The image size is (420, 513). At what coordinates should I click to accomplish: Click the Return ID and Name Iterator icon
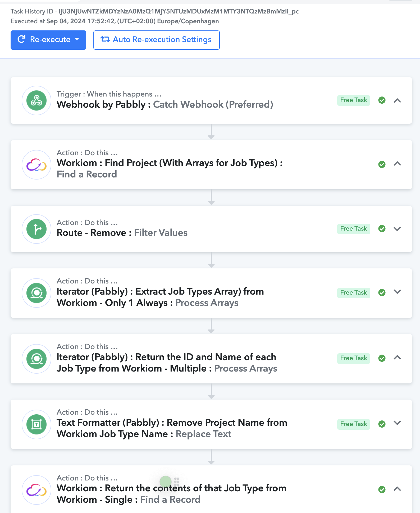click(x=36, y=359)
